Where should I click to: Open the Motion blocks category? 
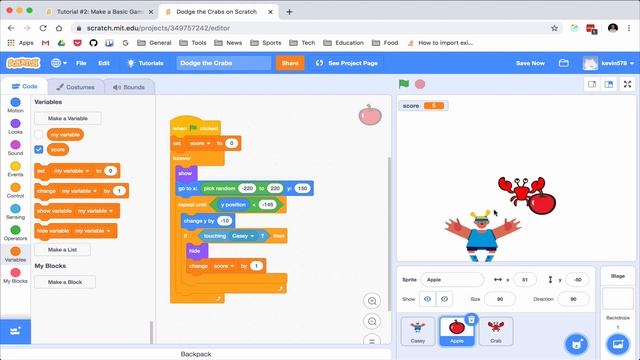point(16,105)
